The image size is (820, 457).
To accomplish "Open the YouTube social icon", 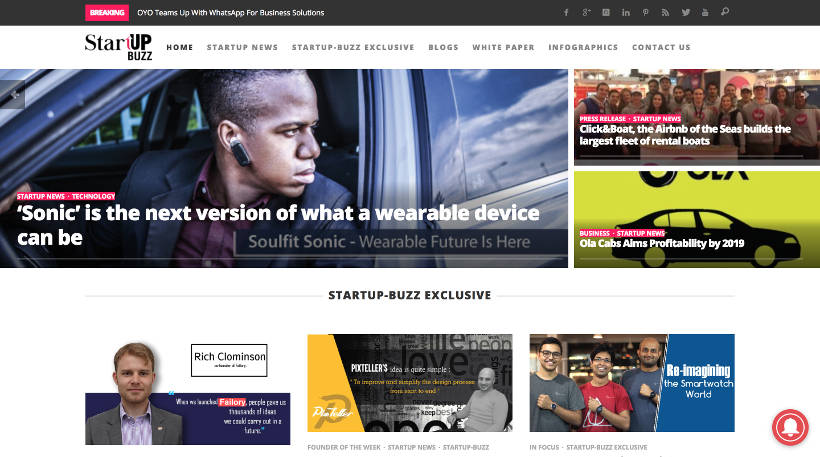I will [705, 13].
